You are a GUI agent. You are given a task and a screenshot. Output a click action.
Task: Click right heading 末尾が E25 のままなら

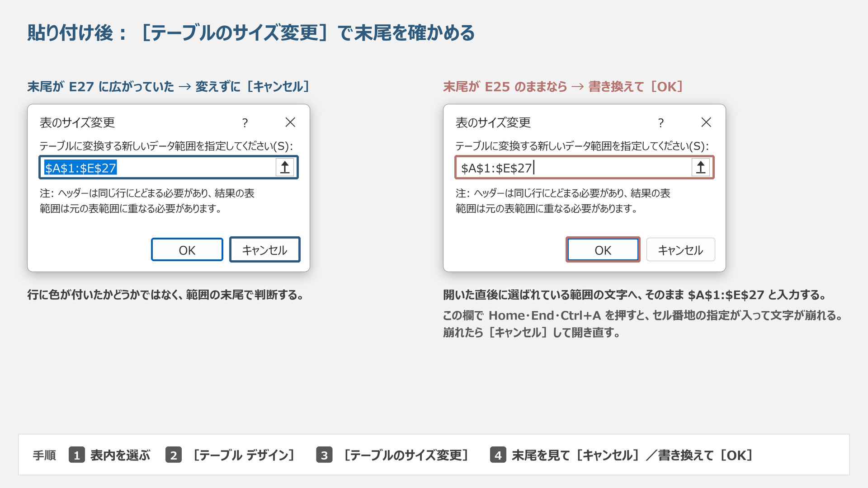click(505, 86)
